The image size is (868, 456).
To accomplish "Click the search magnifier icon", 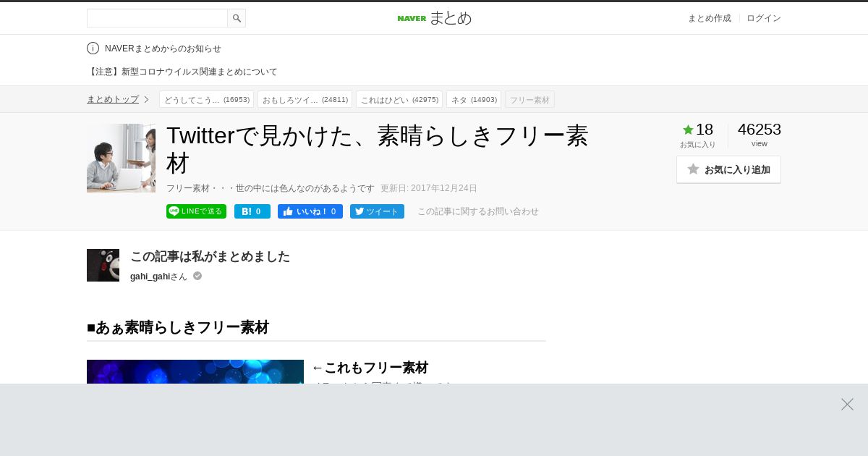I will click(x=237, y=18).
